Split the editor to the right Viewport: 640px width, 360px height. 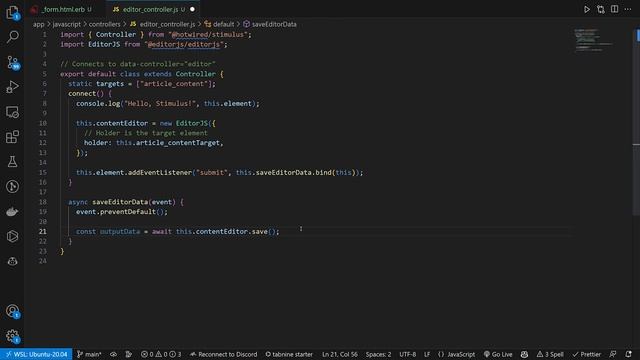pos(614,9)
